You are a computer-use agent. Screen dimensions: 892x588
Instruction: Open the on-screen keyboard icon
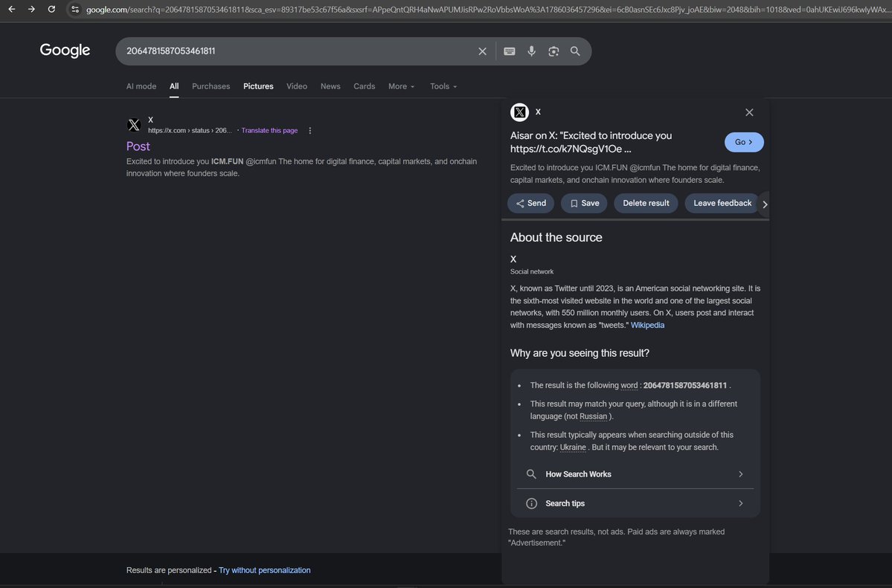pyautogui.click(x=509, y=51)
